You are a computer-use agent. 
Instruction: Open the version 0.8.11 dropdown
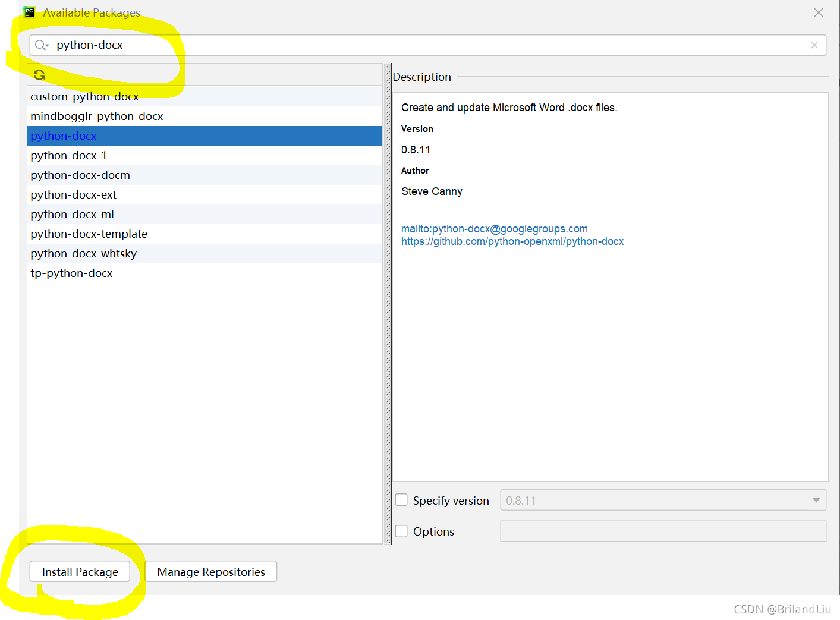click(x=663, y=501)
